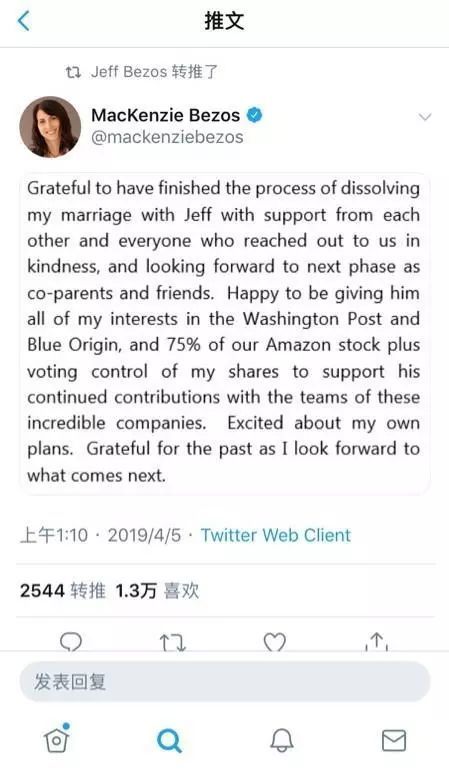The width and height of the screenshot is (449, 771).
Task: View the 1.3万 喜欢 likes list
Action: 157,591
